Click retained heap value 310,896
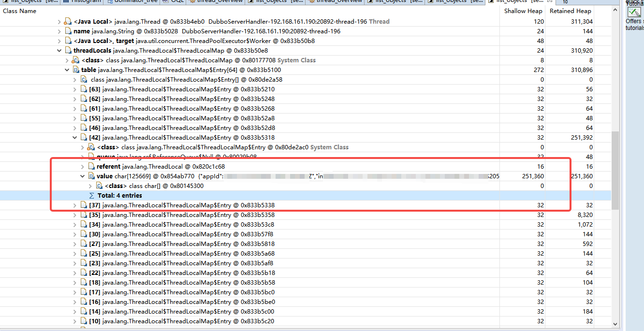Screen dimensions: 644x331 pos(582,70)
